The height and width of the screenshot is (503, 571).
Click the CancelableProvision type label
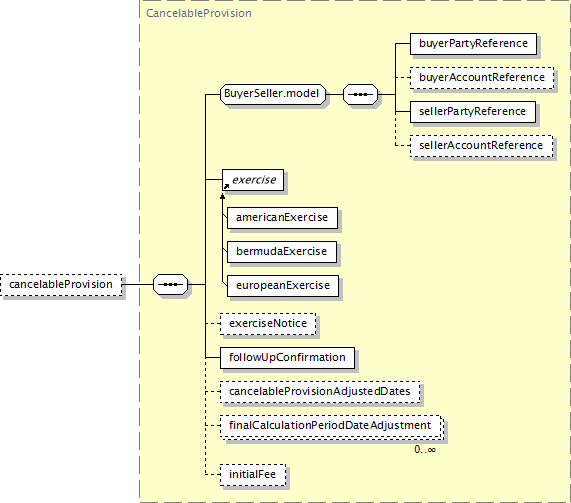(x=199, y=13)
